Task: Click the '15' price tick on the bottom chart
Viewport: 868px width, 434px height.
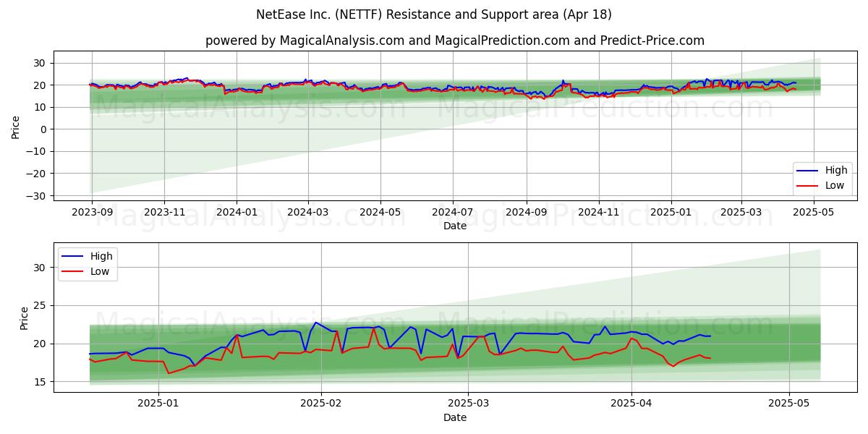Action: [41, 382]
